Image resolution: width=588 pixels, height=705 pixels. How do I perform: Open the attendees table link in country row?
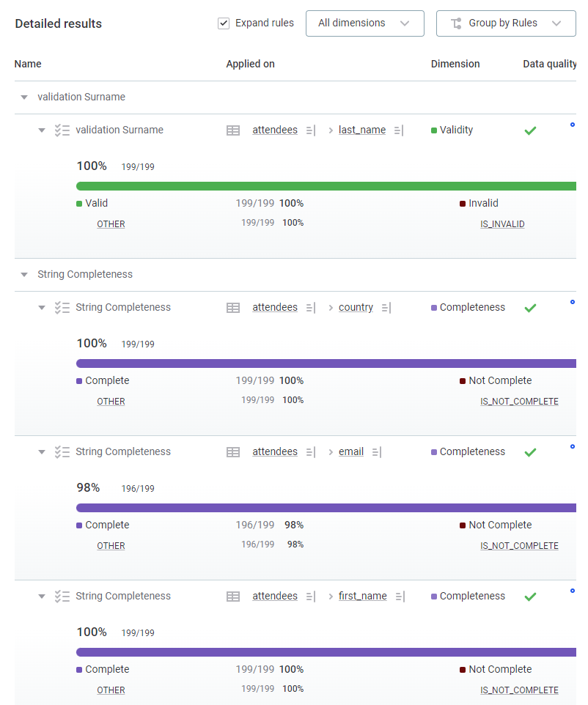275,308
